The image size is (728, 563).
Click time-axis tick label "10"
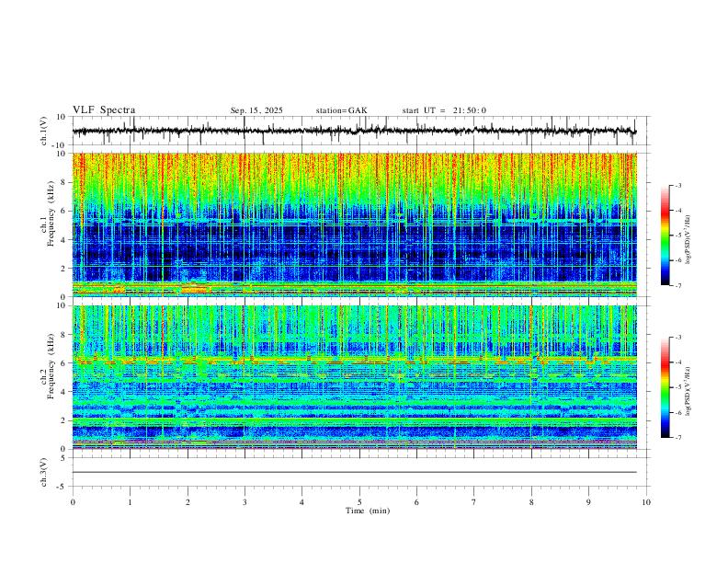tap(646, 502)
